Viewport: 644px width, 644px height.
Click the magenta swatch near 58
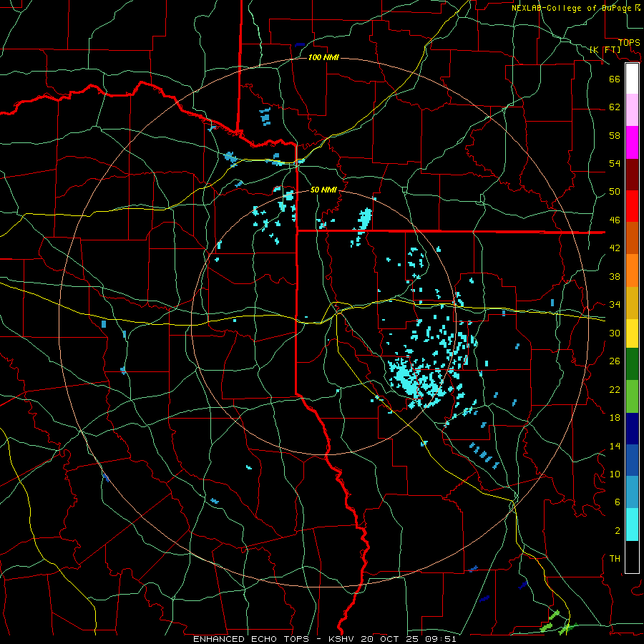(x=632, y=142)
